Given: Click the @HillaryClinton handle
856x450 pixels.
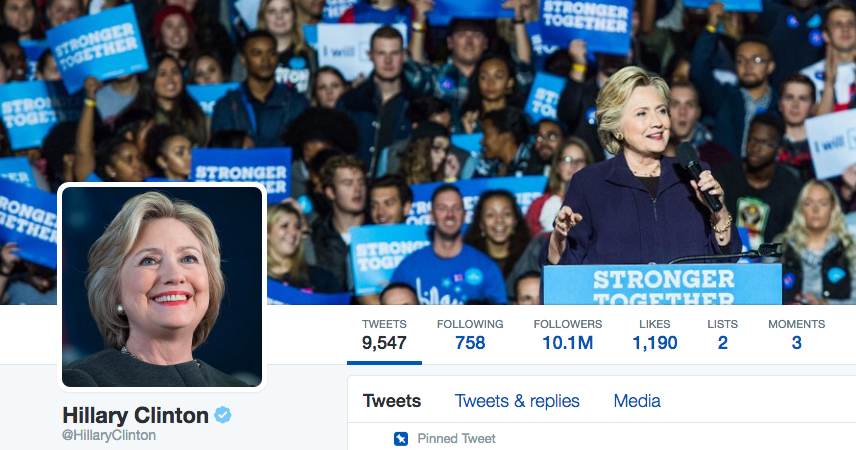Looking at the screenshot, I should (x=109, y=435).
